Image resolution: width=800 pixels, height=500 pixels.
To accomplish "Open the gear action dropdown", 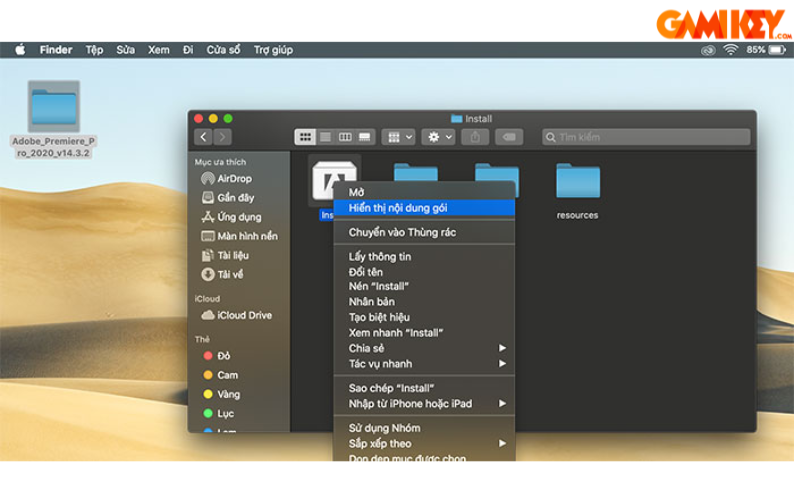I will (438, 137).
